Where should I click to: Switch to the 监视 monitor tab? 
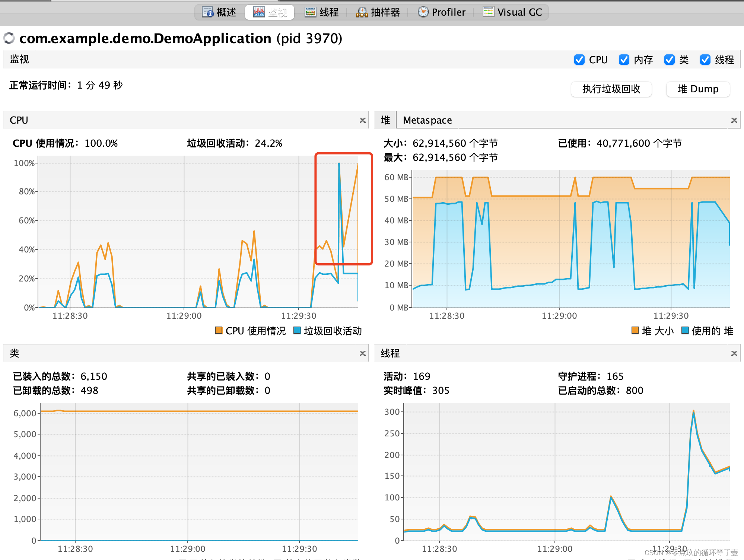point(270,12)
